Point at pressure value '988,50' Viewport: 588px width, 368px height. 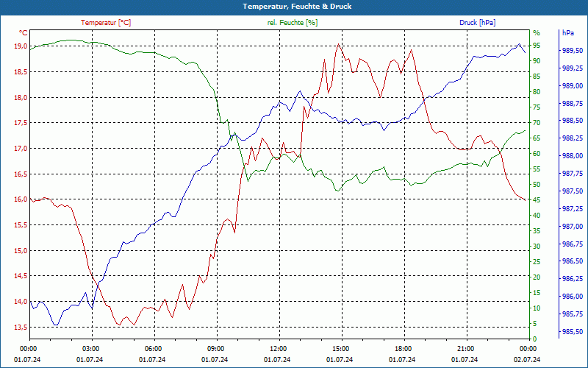[573, 121]
